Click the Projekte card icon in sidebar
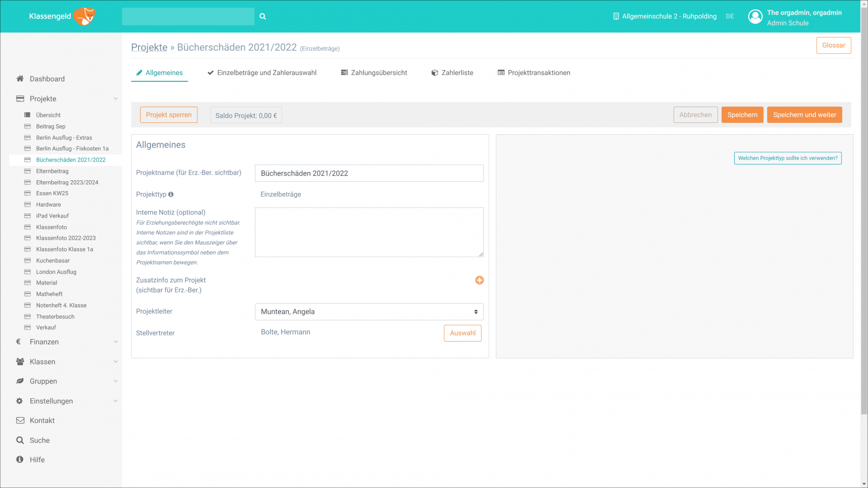The height and width of the screenshot is (488, 868). (x=20, y=99)
